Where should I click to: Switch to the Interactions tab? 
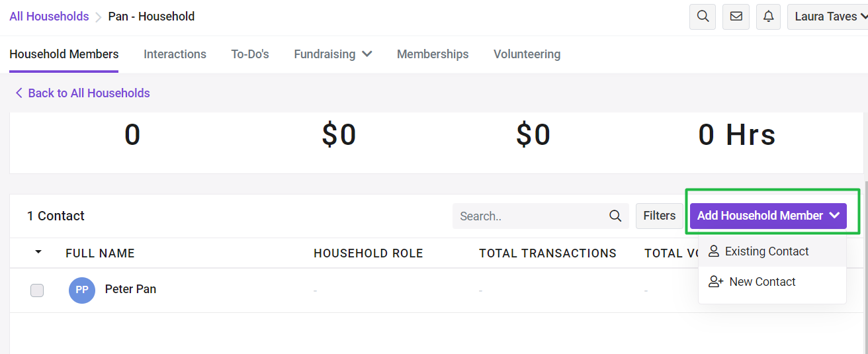pos(175,54)
